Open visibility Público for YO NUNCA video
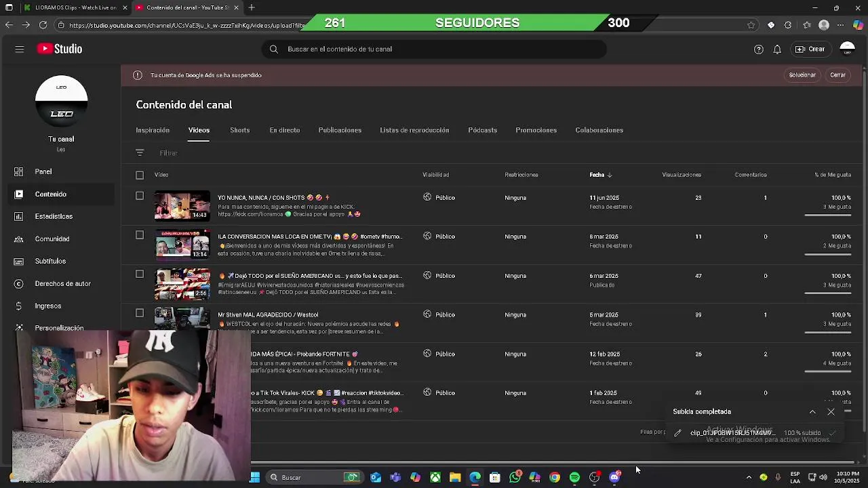Viewport: 868px width, 488px height. click(x=439, y=197)
